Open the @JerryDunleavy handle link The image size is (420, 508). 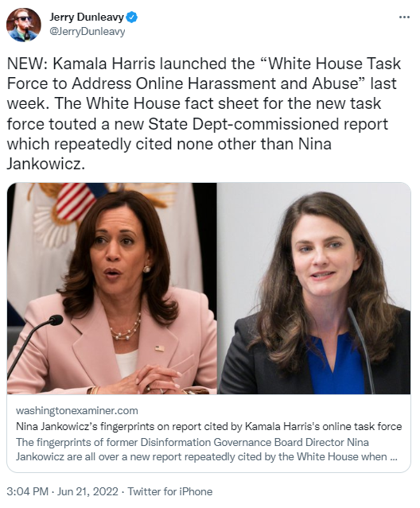click(87, 32)
